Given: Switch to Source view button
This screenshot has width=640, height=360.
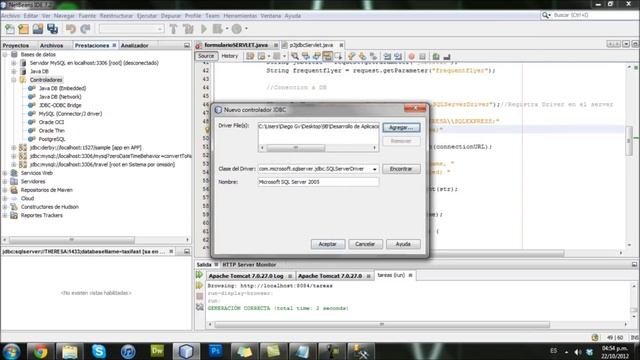Looking at the screenshot, I should pyautogui.click(x=206, y=56).
